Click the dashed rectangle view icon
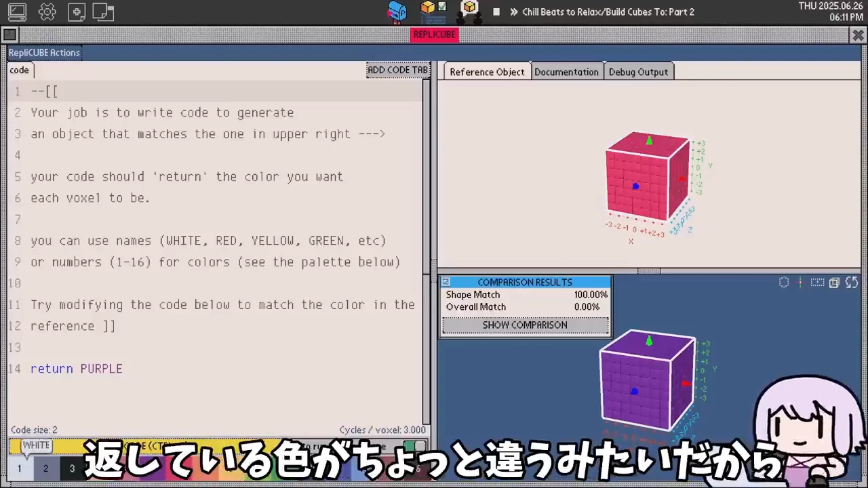 pyautogui.click(x=817, y=283)
